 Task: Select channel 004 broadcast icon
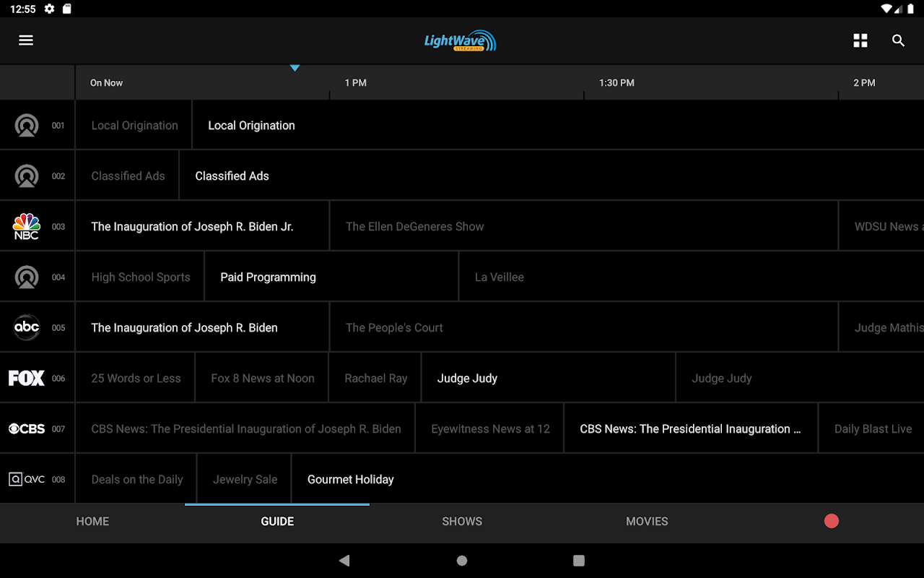[27, 277]
